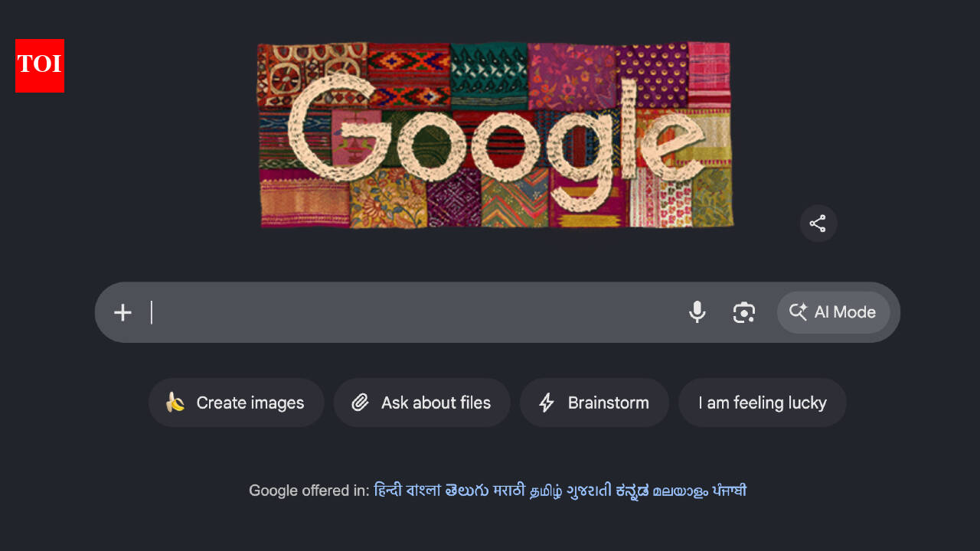Click the lightning bolt Brainstorm icon
Screen dimensions: 980x551
(546, 403)
